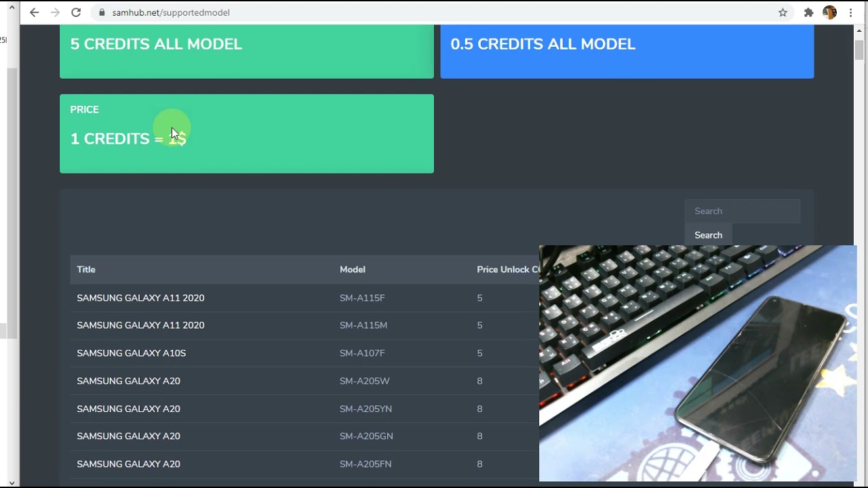
Task: Open Chrome's three-dot menu
Action: click(850, 12)
